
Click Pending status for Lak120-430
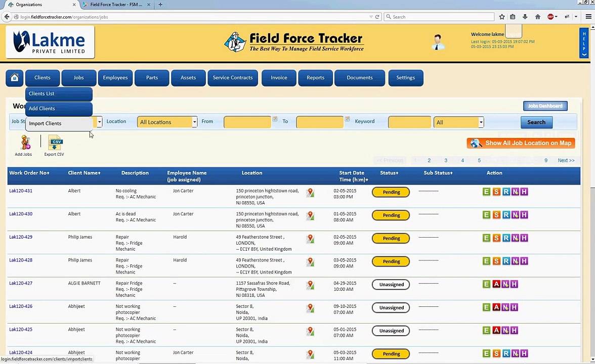391,215
